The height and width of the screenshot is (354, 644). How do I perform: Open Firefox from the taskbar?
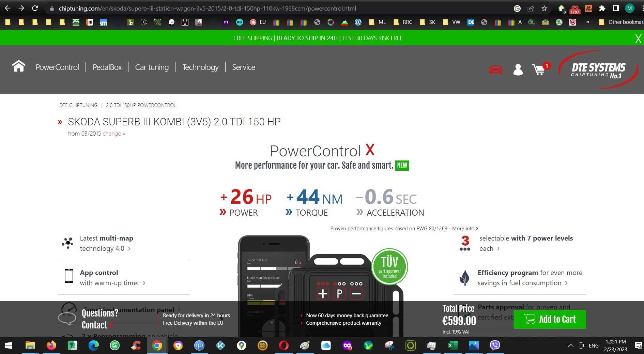[51, 346]
